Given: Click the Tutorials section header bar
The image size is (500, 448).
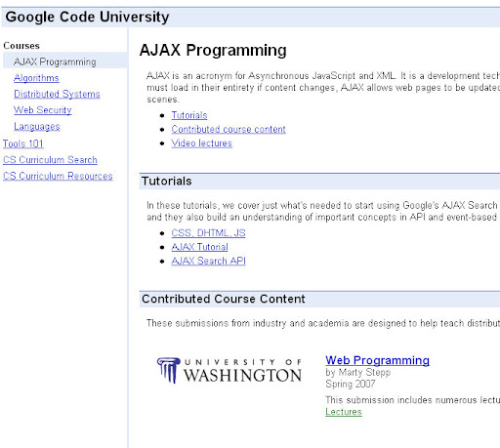Looking at the screenshot, I should (x=319, y=182).
